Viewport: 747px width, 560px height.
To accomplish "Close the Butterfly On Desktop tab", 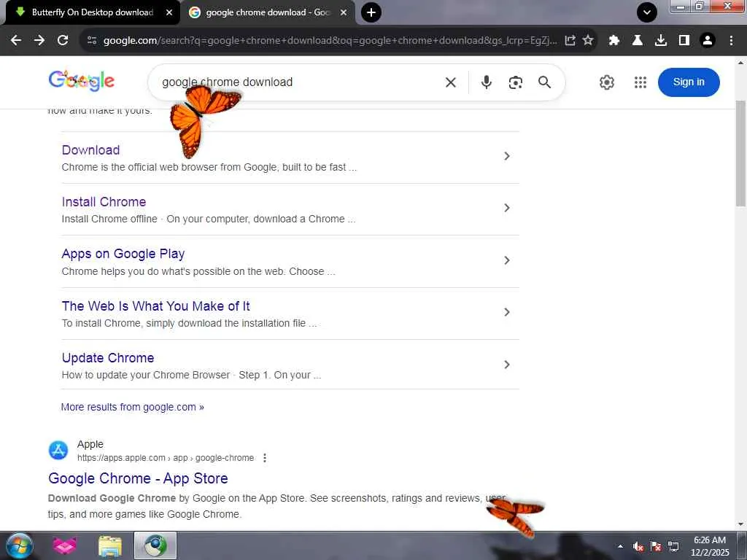I will coord(169,12).
